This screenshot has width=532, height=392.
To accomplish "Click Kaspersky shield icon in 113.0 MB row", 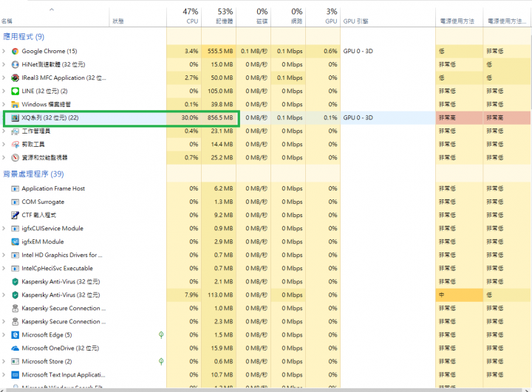I will [15, 295].
